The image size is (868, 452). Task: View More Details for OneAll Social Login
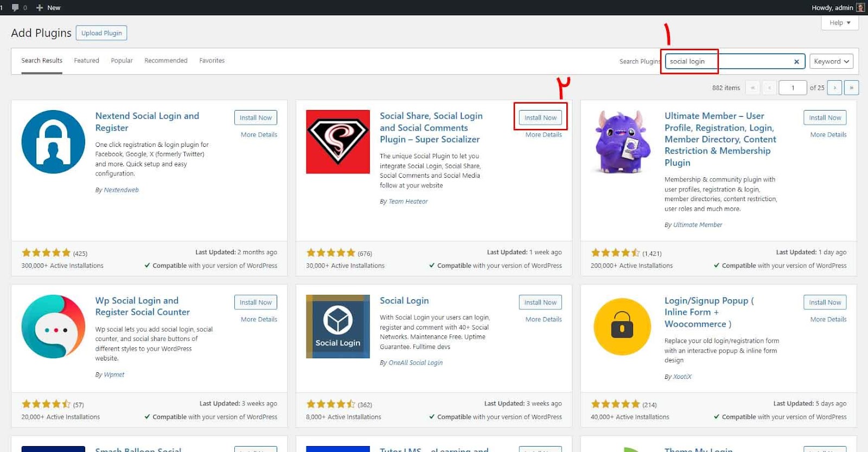pos(544,320)
